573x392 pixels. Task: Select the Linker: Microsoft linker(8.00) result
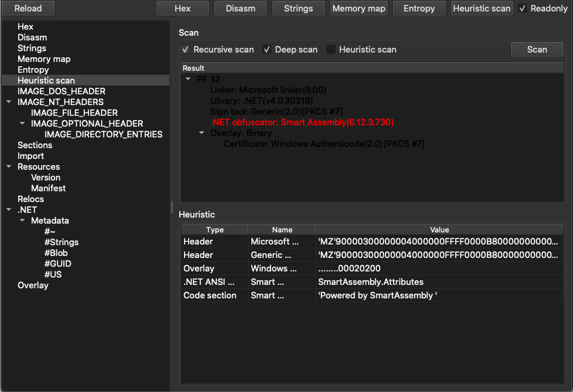tap(268, 90)
